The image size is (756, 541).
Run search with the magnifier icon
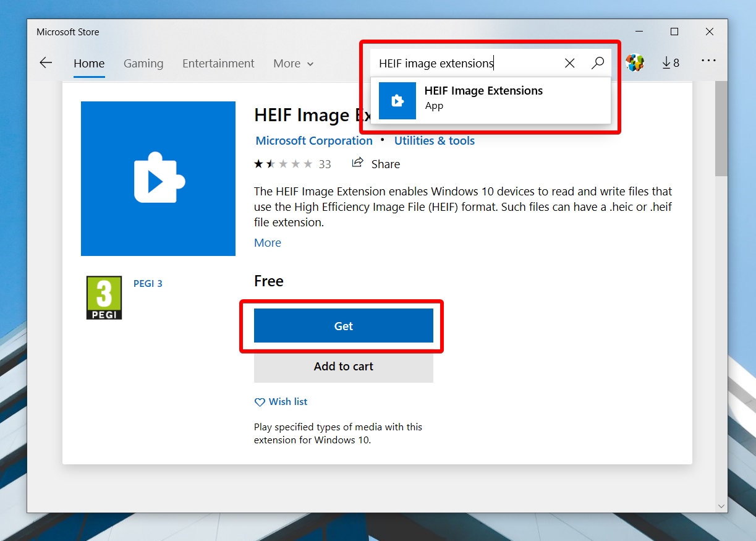(597, 63)
